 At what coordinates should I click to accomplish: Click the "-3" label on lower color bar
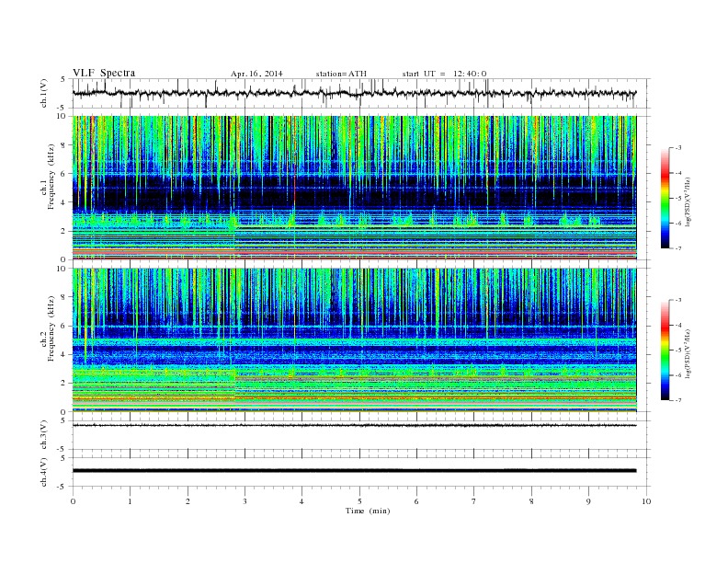click(x=678, y=301)
